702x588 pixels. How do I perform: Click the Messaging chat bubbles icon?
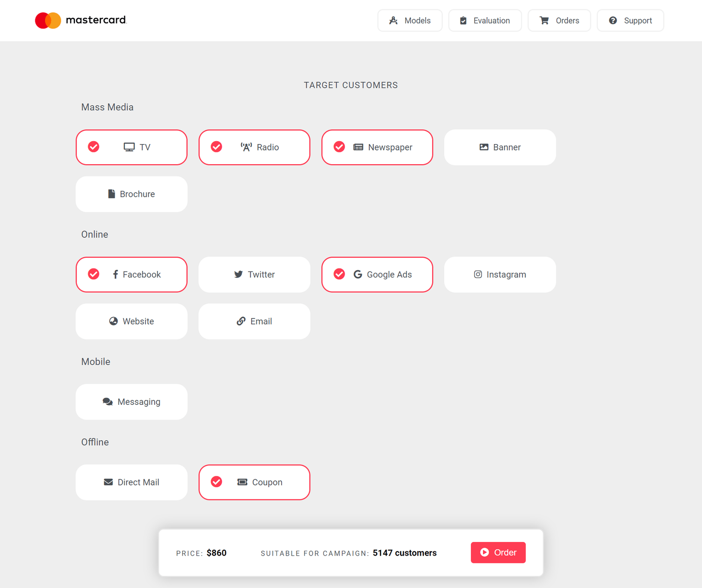coord(108,402)
